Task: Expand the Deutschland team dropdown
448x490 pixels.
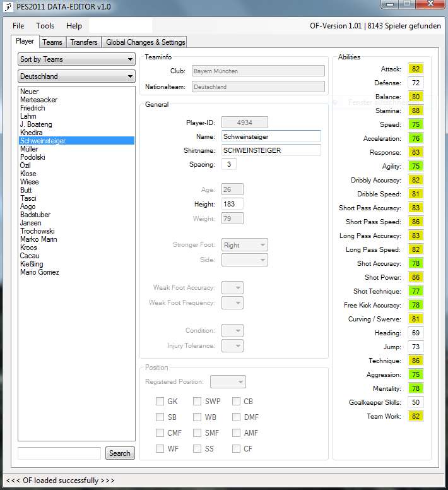Action: click(76, 76)
